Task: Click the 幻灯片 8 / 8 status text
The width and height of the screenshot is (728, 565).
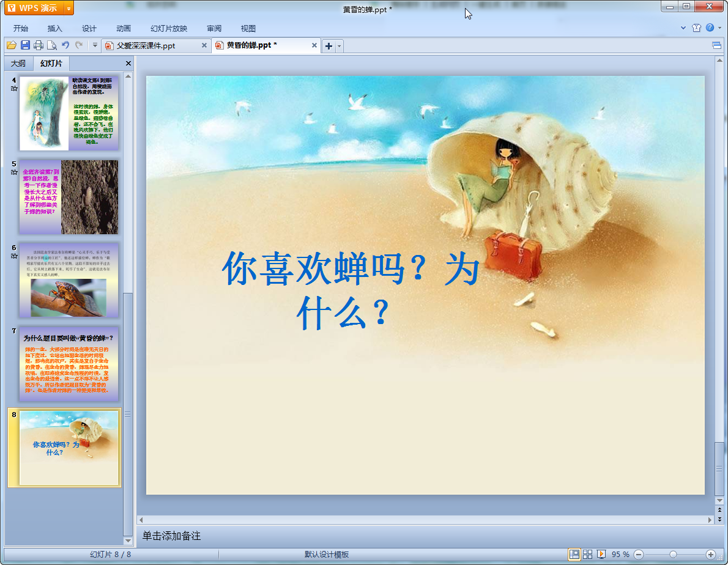Action: (111, 555)
